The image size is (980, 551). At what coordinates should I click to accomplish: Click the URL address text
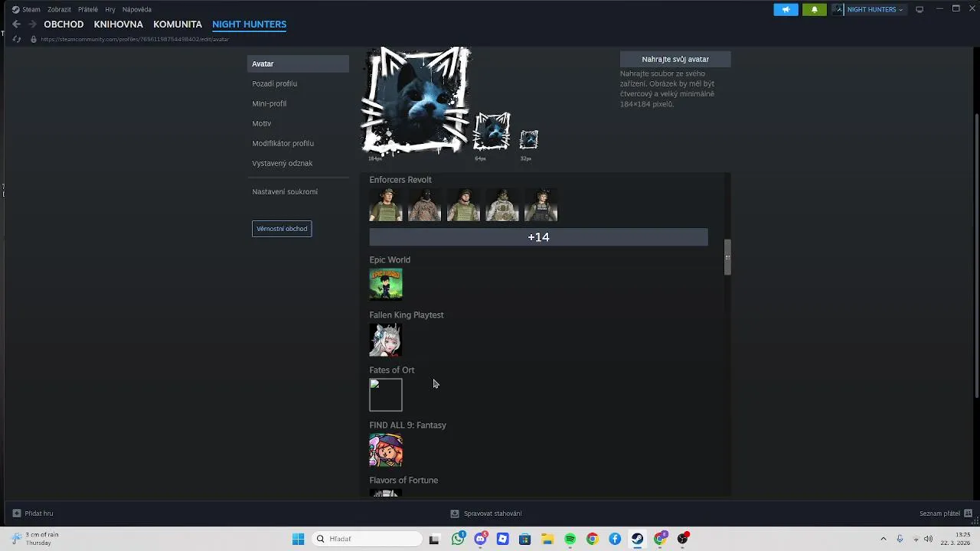135,39
